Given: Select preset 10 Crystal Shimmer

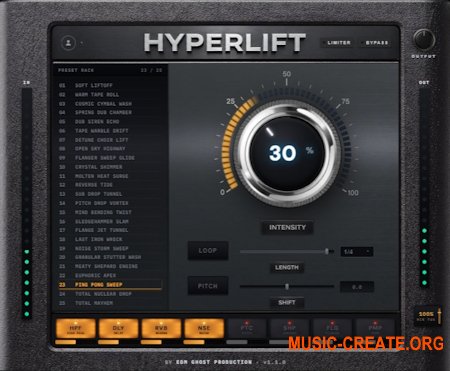Looking at the screenshot, I should (x=110, y=167).
